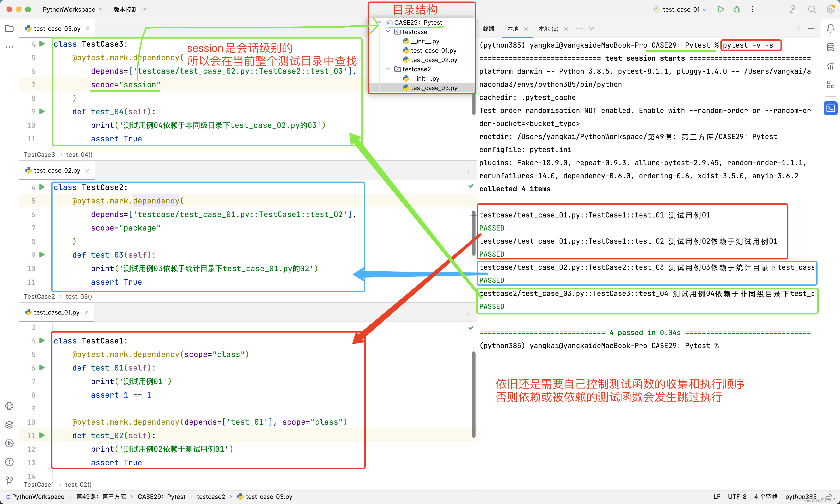Switch to the 本地 (2) terminal tab
840x504 pixels.
coord(548,29)
